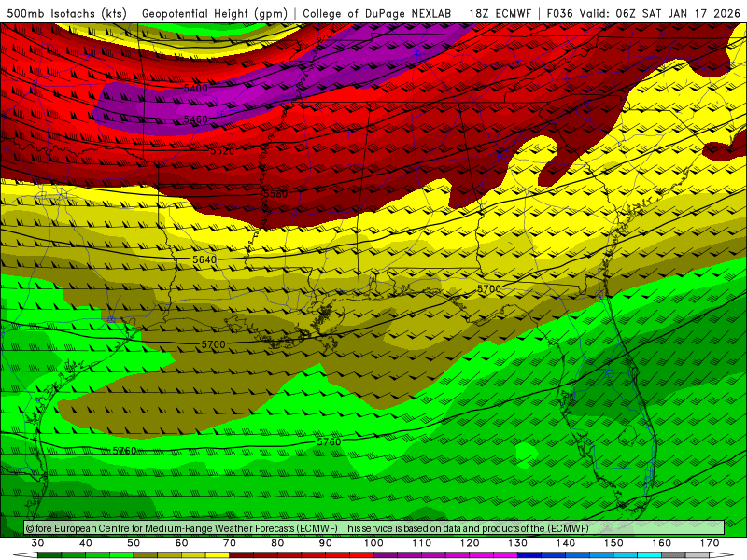Click the colorbar's left white arrow end
Viewport: 747px width, 560px height.
pos(26,555)
